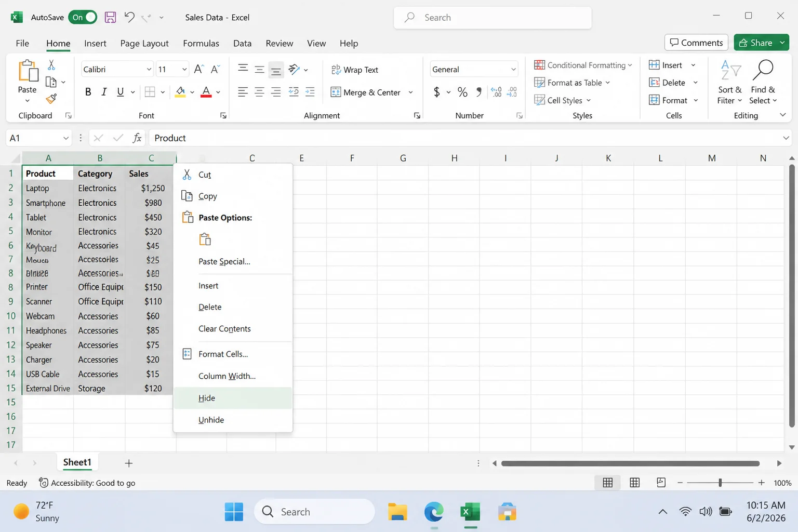Increase indent in Alignment group
Image resolution: width=798 pixels, height=532 pixels.
(310, 92)
